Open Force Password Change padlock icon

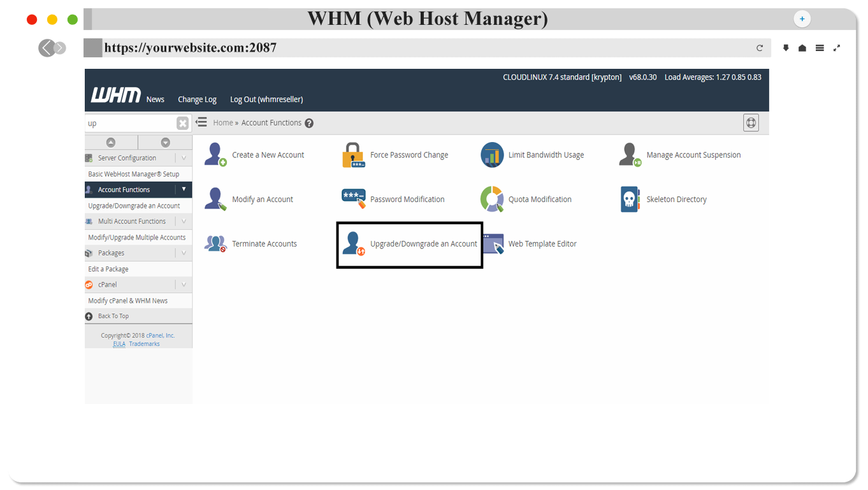[353, 155]
